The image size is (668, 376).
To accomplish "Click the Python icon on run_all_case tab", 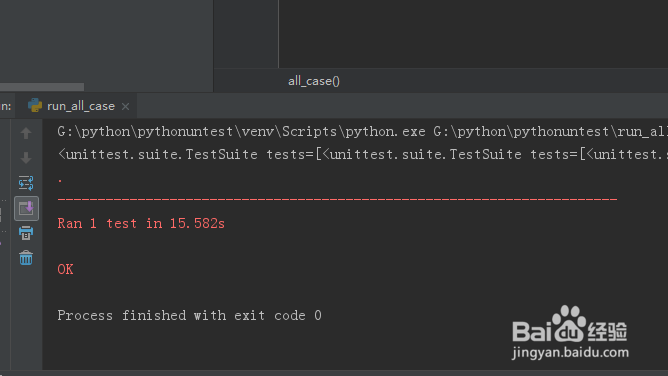I will (x=35, y=106).
